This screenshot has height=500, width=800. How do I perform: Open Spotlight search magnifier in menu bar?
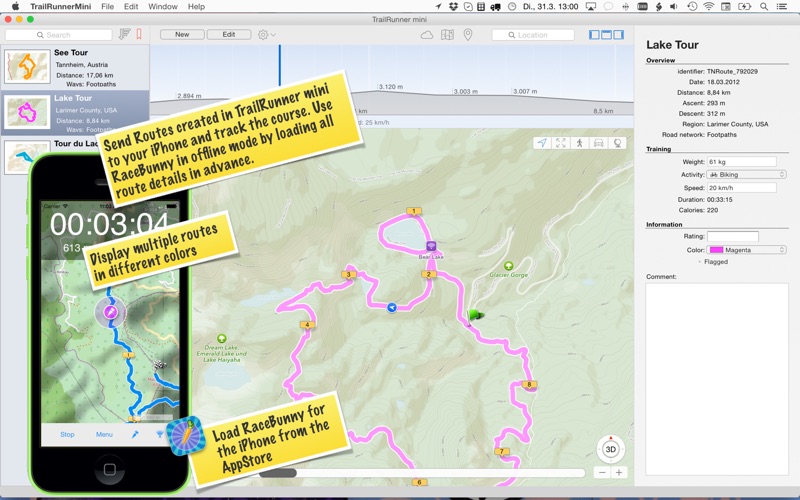tap(764, 7)
